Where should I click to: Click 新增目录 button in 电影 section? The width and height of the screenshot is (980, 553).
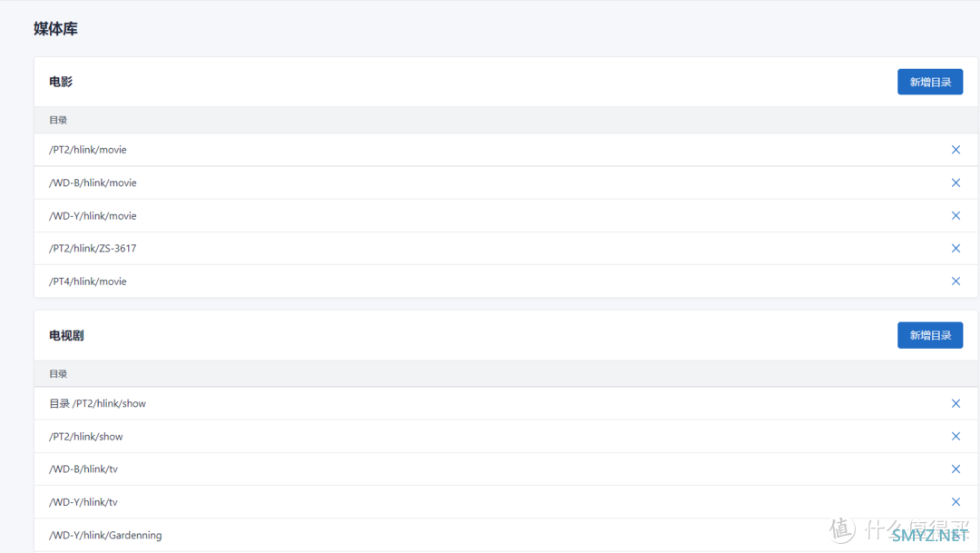930,82
